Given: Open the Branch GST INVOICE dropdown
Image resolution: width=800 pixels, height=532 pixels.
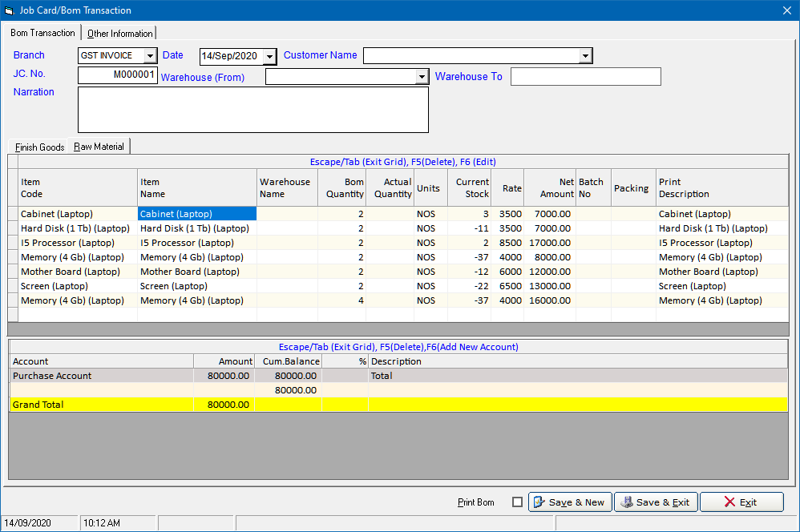Looking at the screenshot, I should pos(150,56).
